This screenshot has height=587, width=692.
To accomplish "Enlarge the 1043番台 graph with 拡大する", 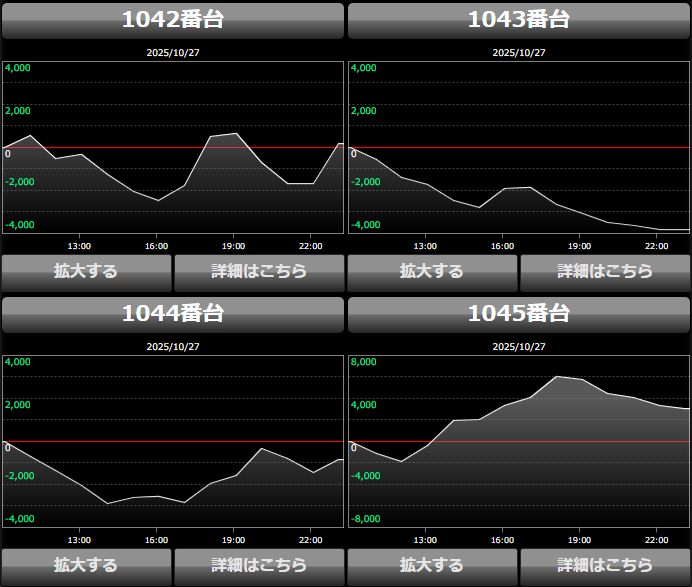I will pyautogui.click(x=432, y=271).
